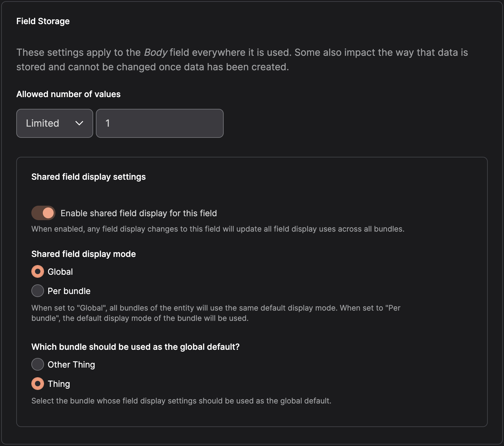Select the Global radio button
The image size is (504, 446).
tap(38, 271)
